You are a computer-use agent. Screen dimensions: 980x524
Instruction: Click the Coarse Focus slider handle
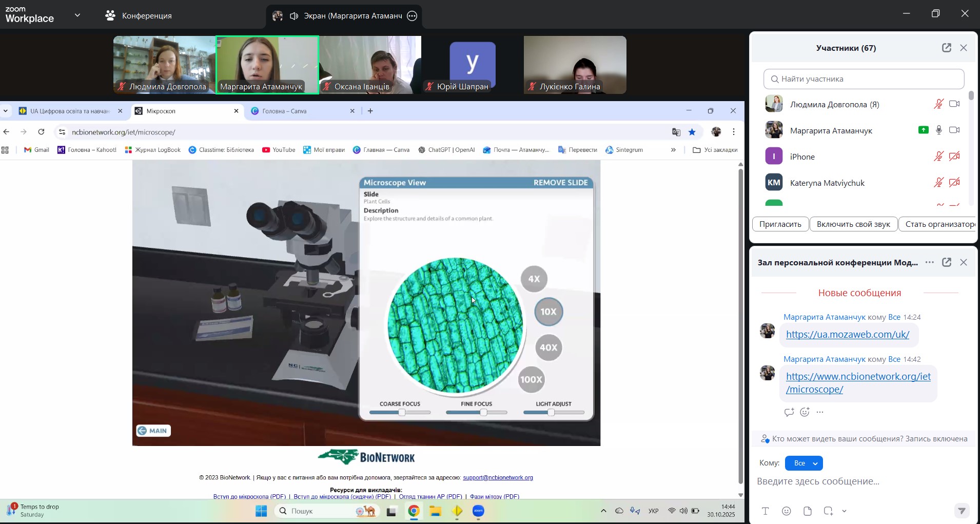click(x=402, y=412)
